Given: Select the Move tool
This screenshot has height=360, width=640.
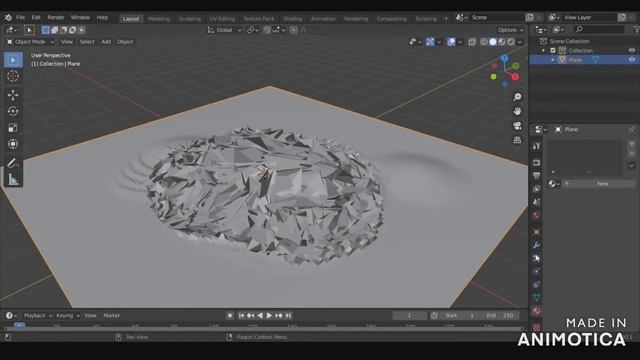Looking at the screenshot, I should tap(13, 95).
